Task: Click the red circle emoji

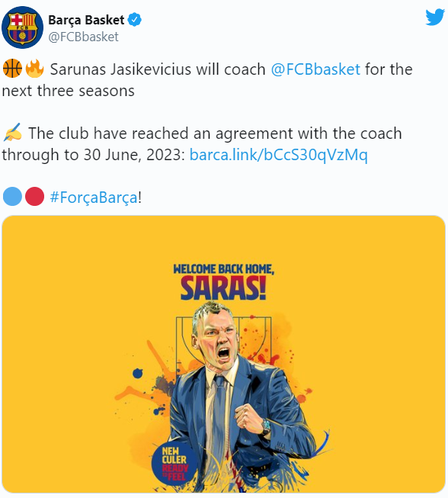Action: (34, 196)
